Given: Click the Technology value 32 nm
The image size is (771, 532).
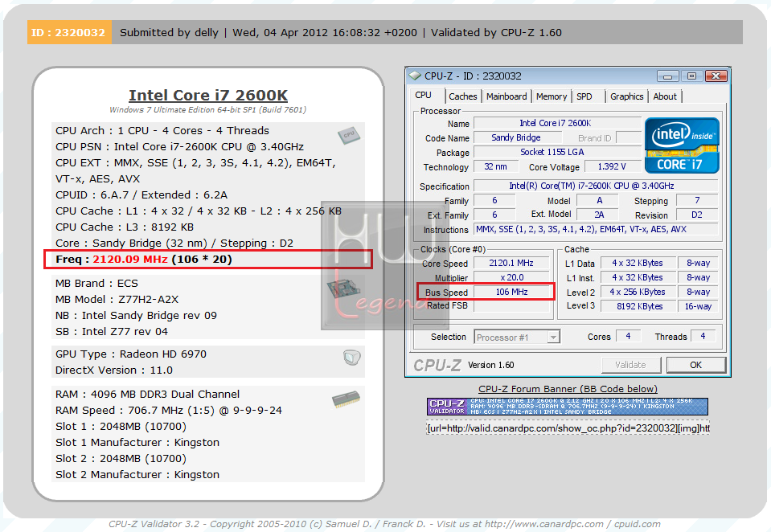Looking at the screenshot, I should coord(495,166).
